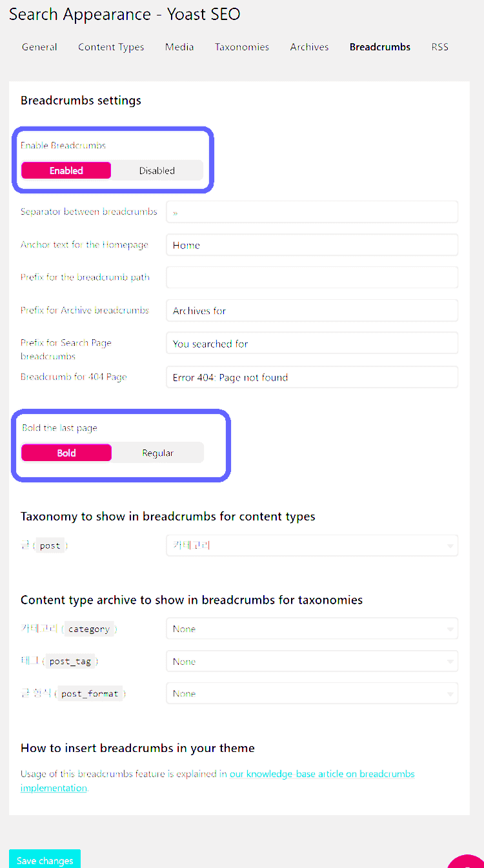This screenshot has height=868, width=484.
Task: Switch to the General tab
Action: coord(39,47)
